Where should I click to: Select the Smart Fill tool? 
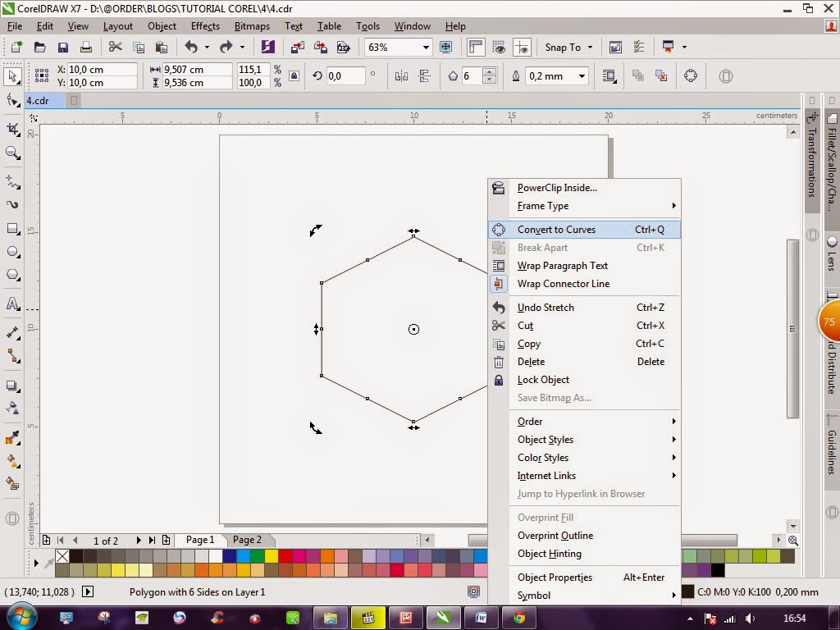12,484
